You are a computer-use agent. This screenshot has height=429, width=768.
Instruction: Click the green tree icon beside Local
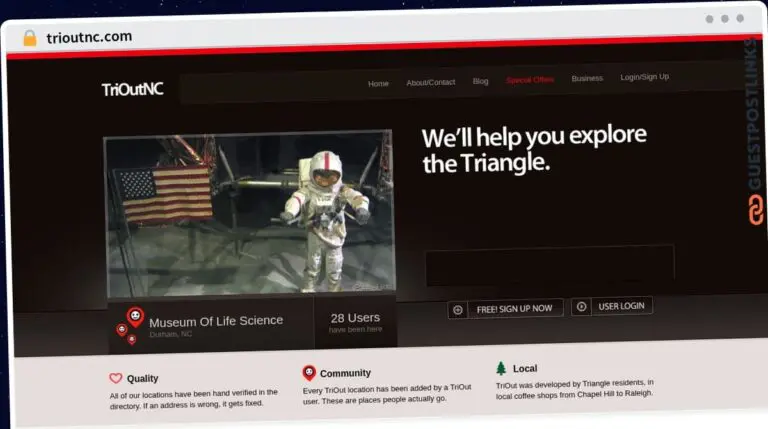tap(501, 368)
